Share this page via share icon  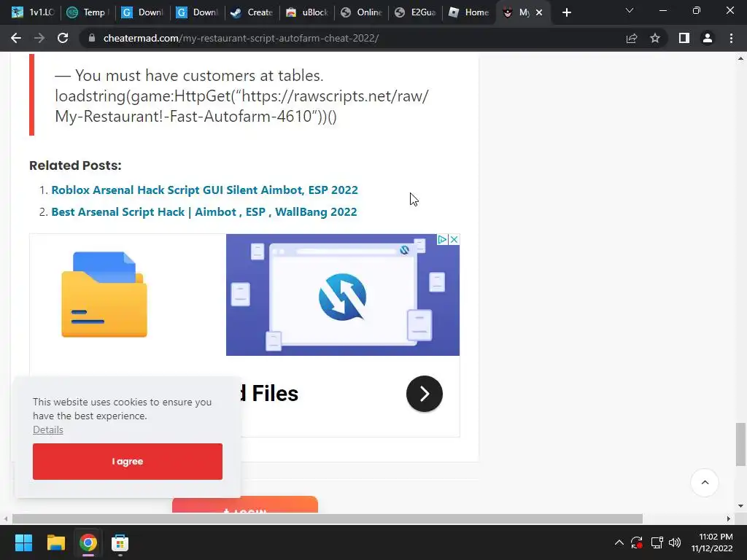click(632, 38)
